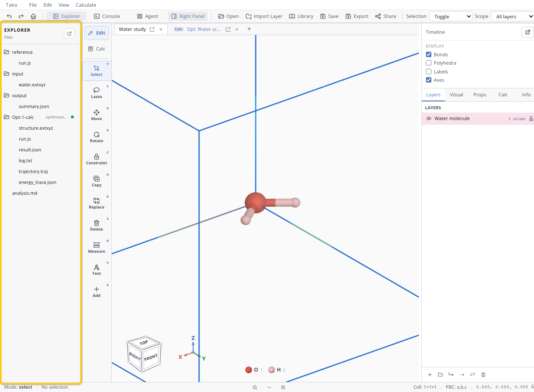
Task: Click the redo arrow icon
Action: click(21, 16)
